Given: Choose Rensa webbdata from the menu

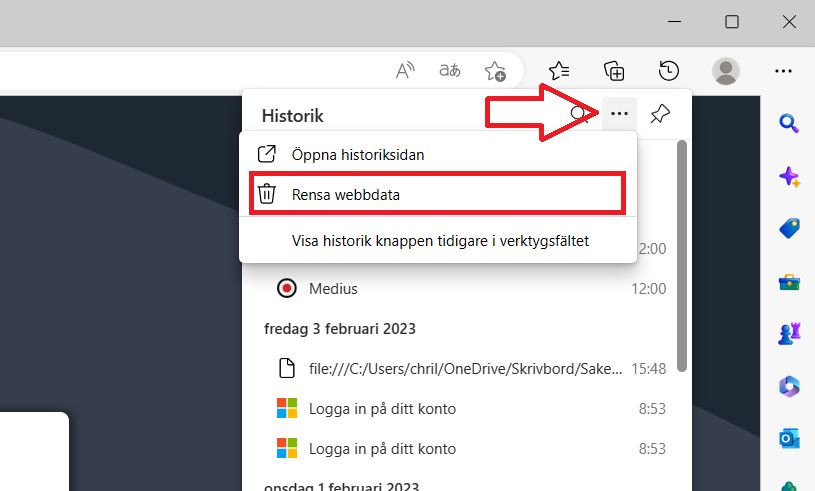Looking at the screenshot, I should pyautogui.click(x=346, y=195).
